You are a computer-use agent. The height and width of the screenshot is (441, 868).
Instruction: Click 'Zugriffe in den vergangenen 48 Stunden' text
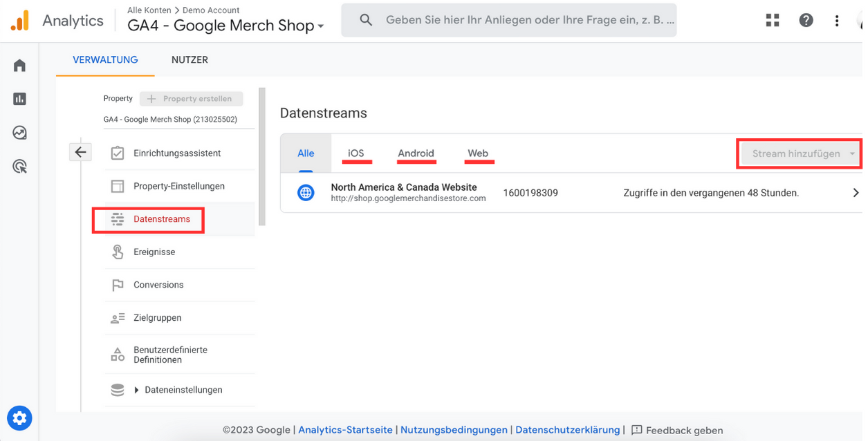tap(711, 193)
